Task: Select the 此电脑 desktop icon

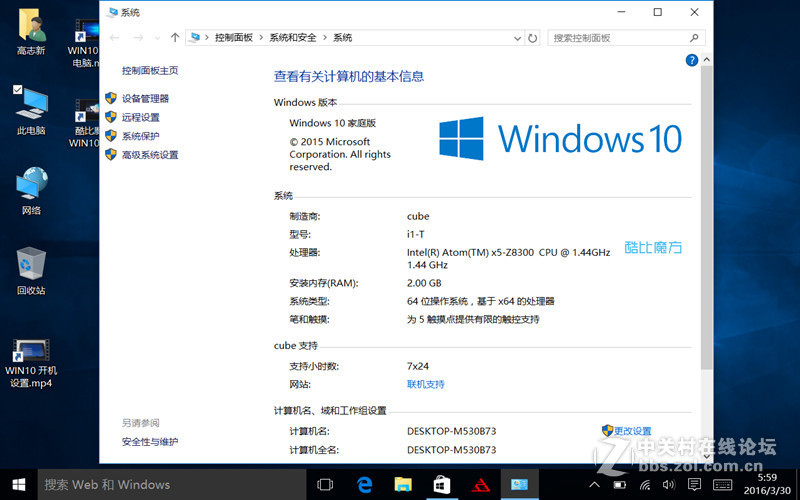Action: coord(31,111)
